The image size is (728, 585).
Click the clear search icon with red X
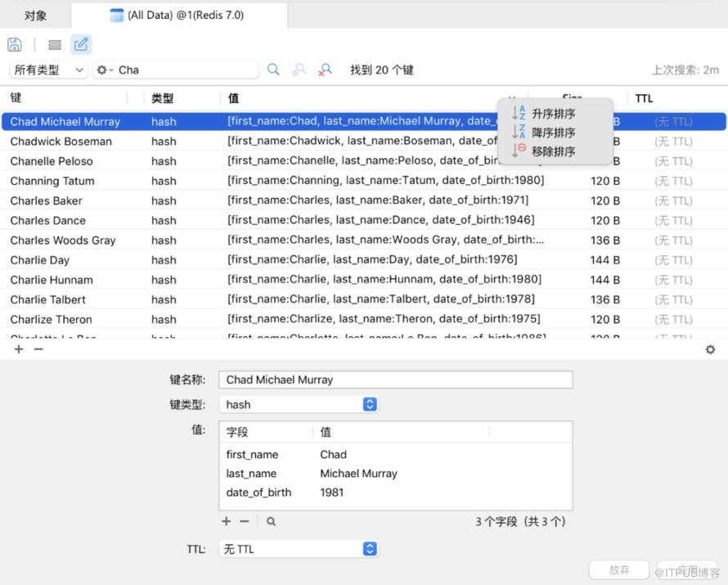pyautogui.click(x=326, y=70)
